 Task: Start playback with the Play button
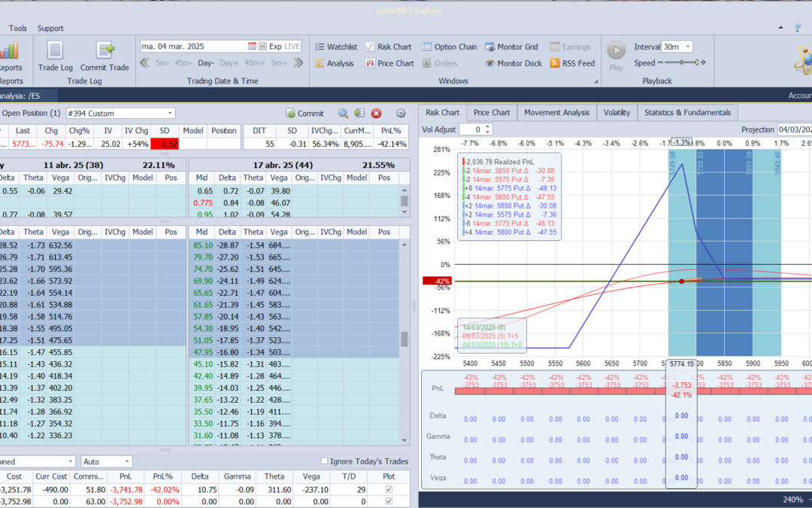[x=617, y=56]
